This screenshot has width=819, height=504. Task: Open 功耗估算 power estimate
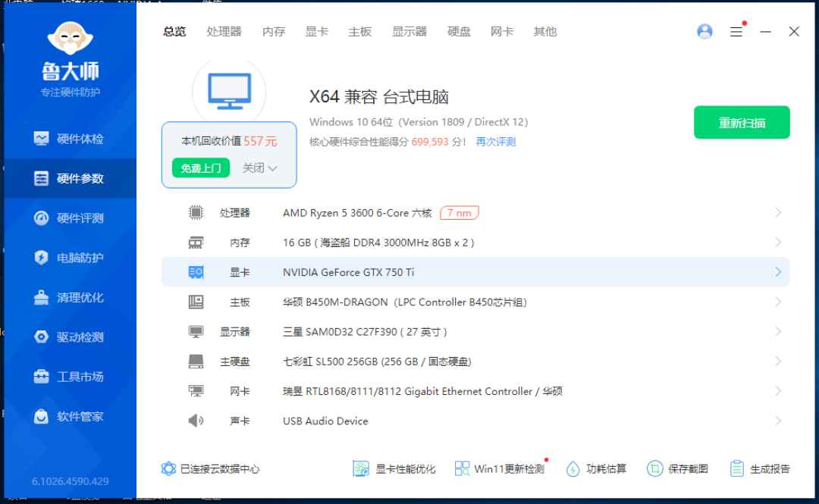597,469
